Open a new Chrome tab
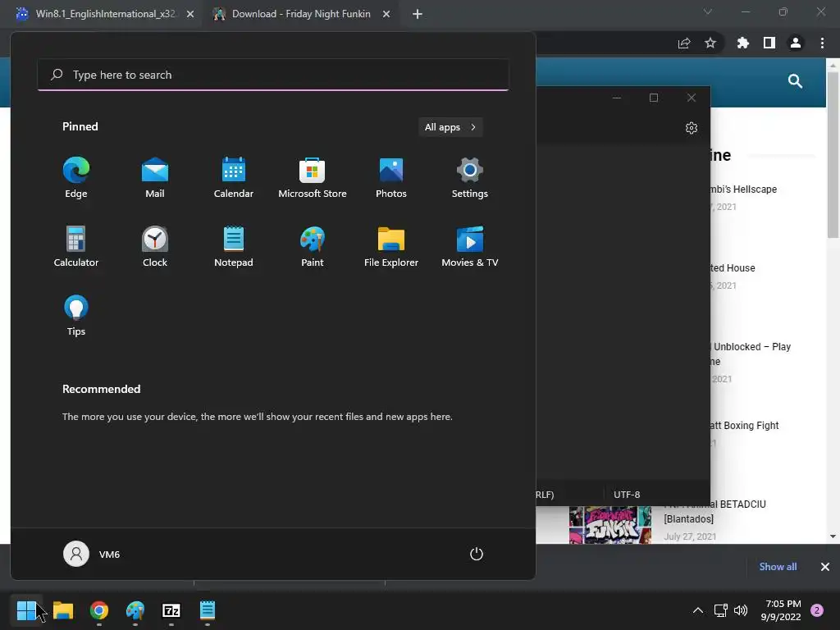Screen dimensions: 840x630 (418, 15)
